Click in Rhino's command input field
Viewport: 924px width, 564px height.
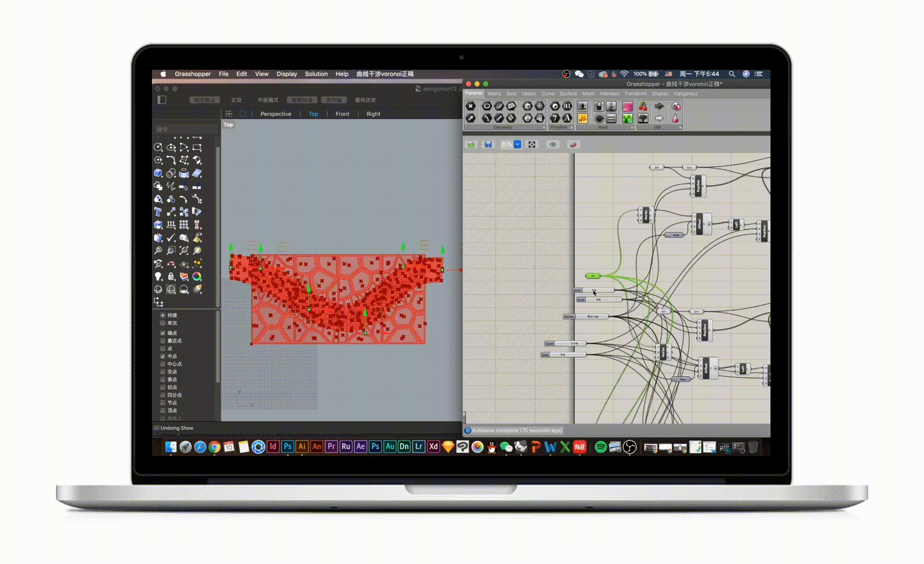186,129
